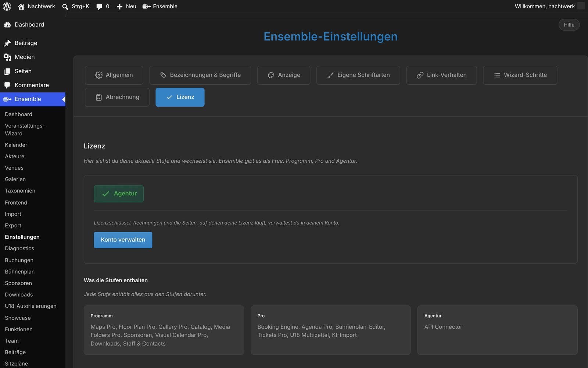Click the user avatar beside Willkommen, nachtwerk
Image resolution: width=588 pixels, height=368 pixels.
581,6
